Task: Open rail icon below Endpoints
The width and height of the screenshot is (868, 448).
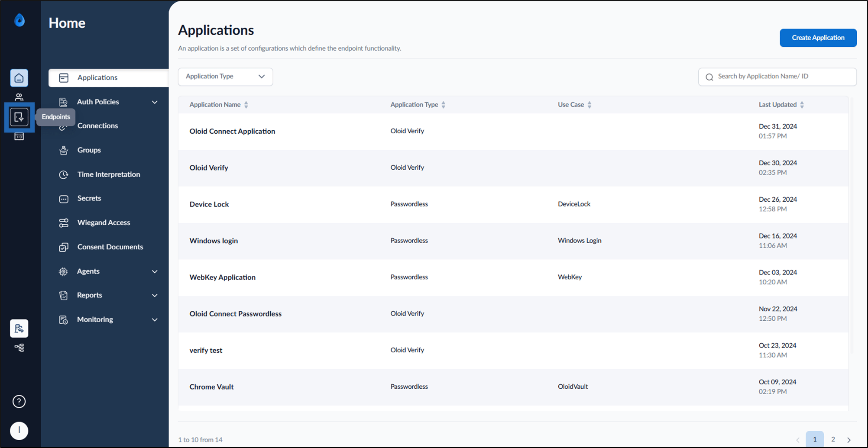Action: pos(19,137)
